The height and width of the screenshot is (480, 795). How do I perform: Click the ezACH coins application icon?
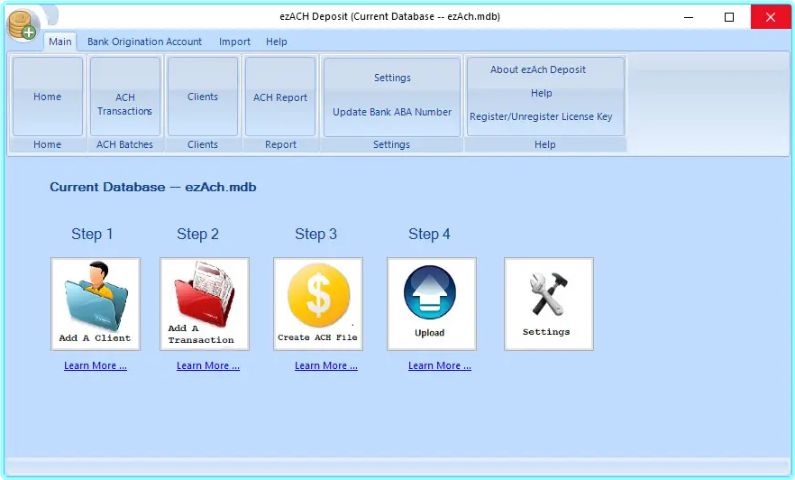click(23, 25)
